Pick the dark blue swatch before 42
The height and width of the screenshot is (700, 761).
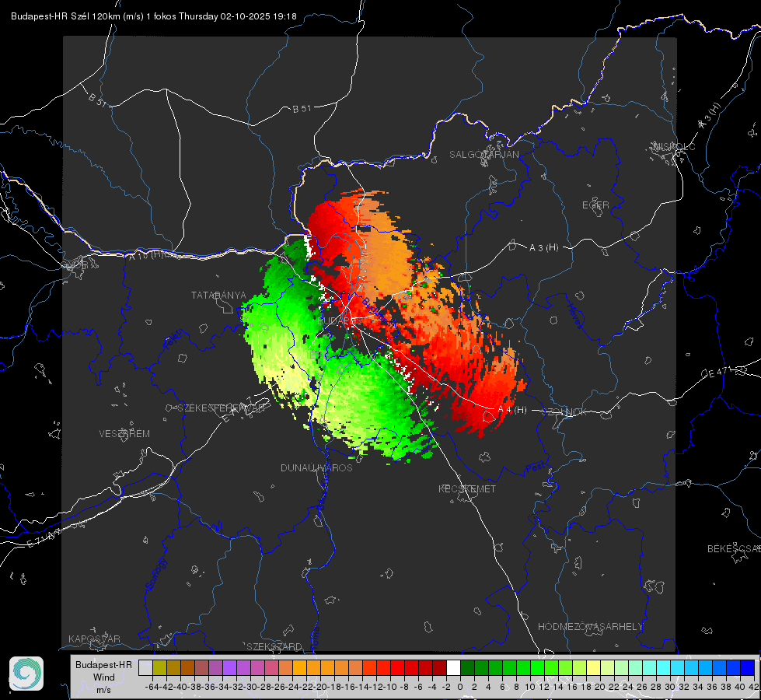pyautogui.click(x=748, y=668)
